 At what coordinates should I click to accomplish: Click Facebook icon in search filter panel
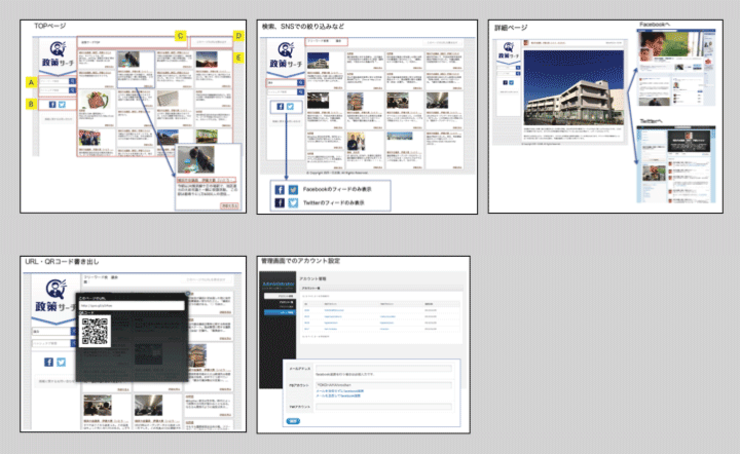279,105
